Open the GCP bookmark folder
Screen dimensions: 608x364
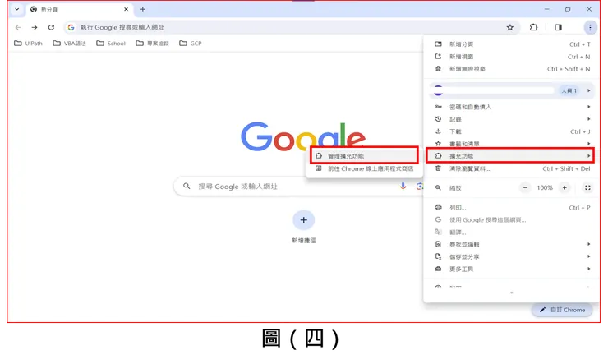(191, 44)
